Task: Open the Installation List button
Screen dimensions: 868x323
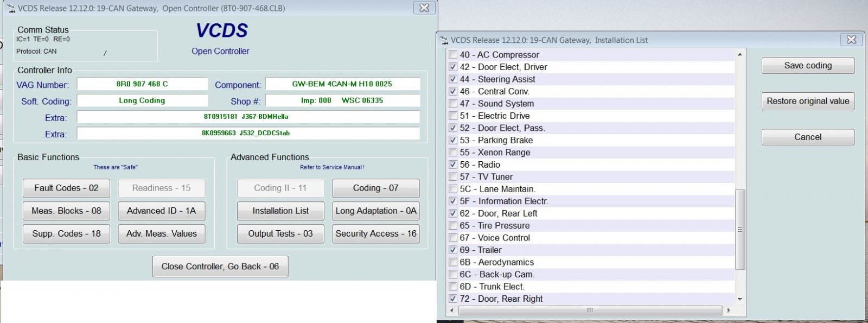Action: click(280, 211)
